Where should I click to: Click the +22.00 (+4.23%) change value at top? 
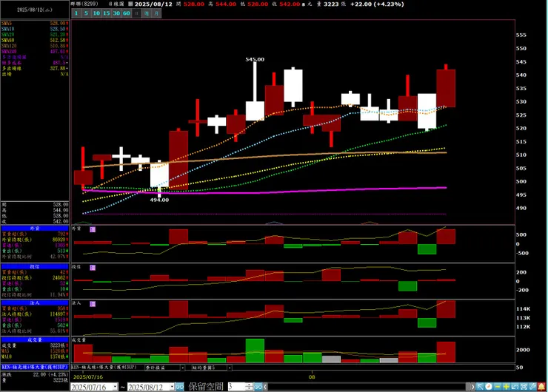click(377, 4)
